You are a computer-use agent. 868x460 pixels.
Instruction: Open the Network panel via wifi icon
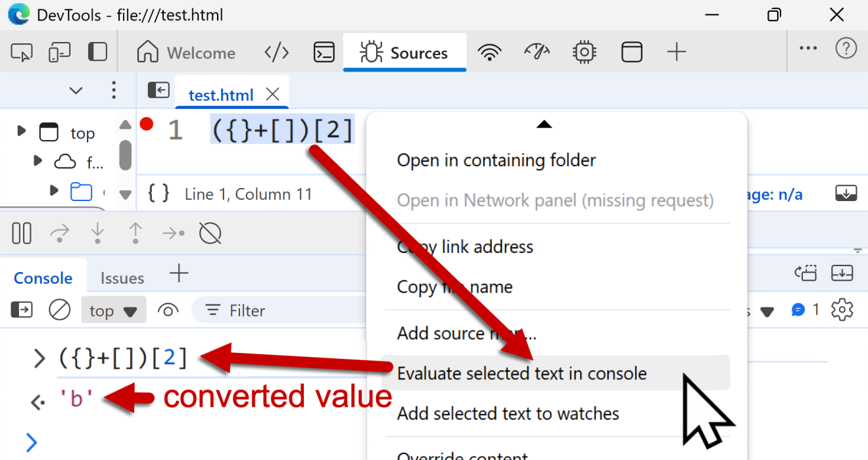point(490,52)
